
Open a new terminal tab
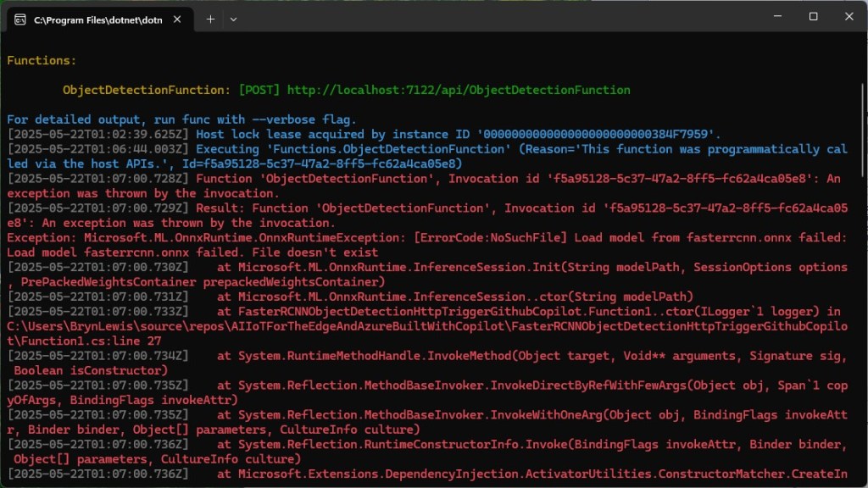point(210,18)
